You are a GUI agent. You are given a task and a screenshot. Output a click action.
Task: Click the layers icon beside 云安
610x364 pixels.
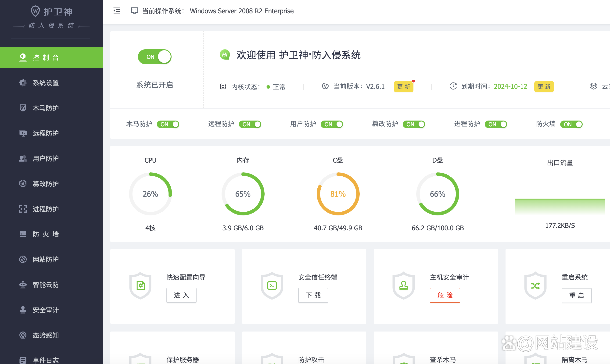pyautogui.click(x=593, y=86)
